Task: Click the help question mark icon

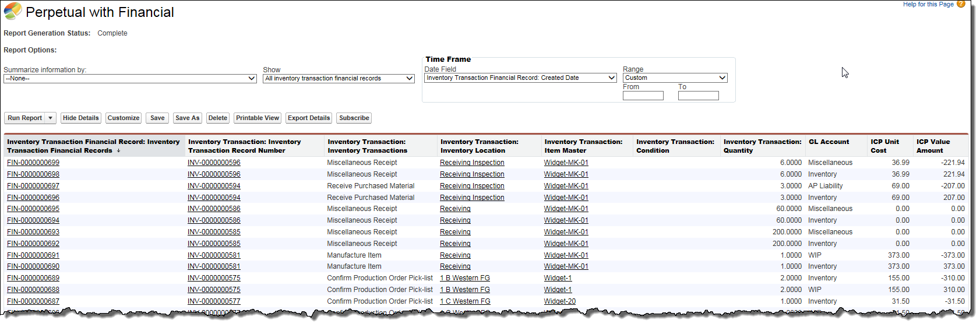Action: 961,4
